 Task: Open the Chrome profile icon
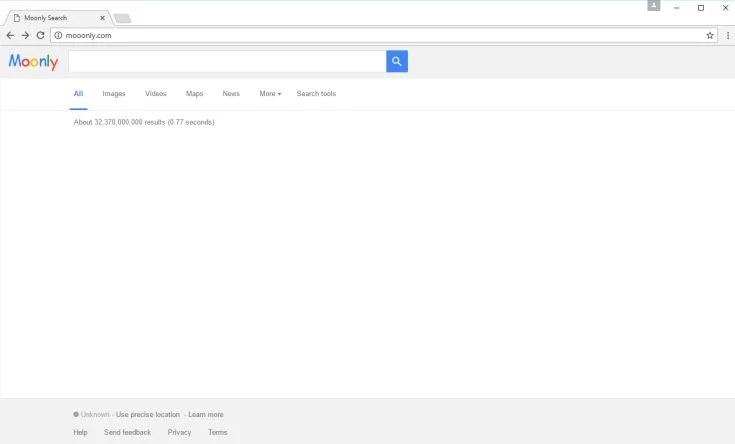point(653,6)
